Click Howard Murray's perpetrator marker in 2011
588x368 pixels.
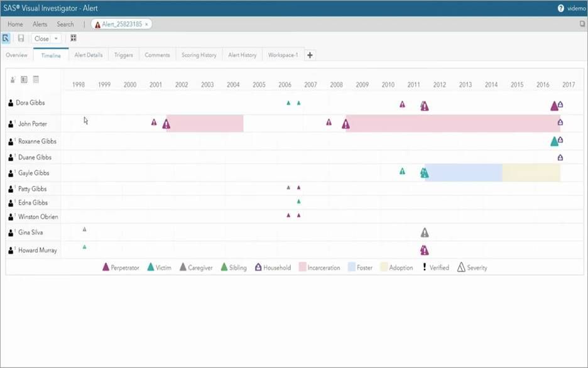pyautogui.click(x=425, y=250)
